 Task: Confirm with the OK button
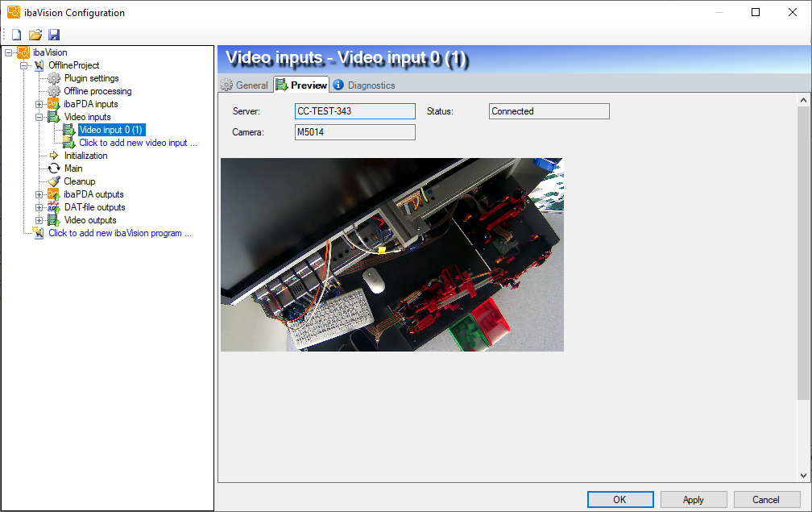620,500
